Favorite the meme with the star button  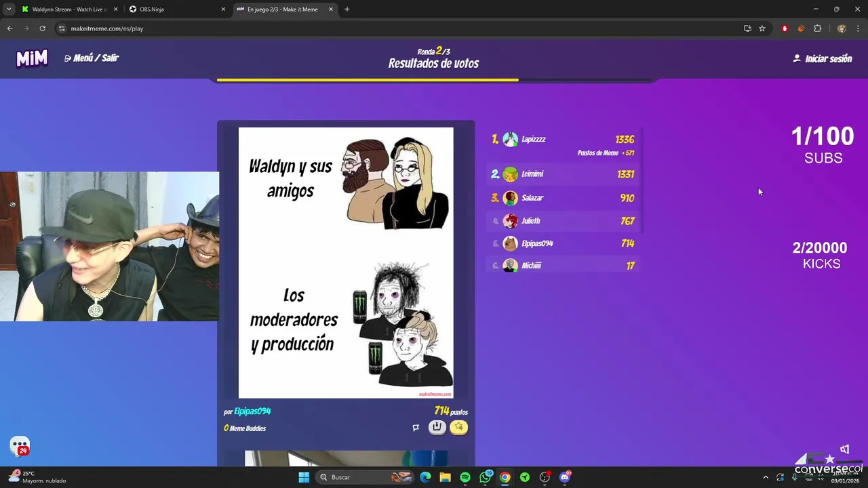click(x=459, y=427)
